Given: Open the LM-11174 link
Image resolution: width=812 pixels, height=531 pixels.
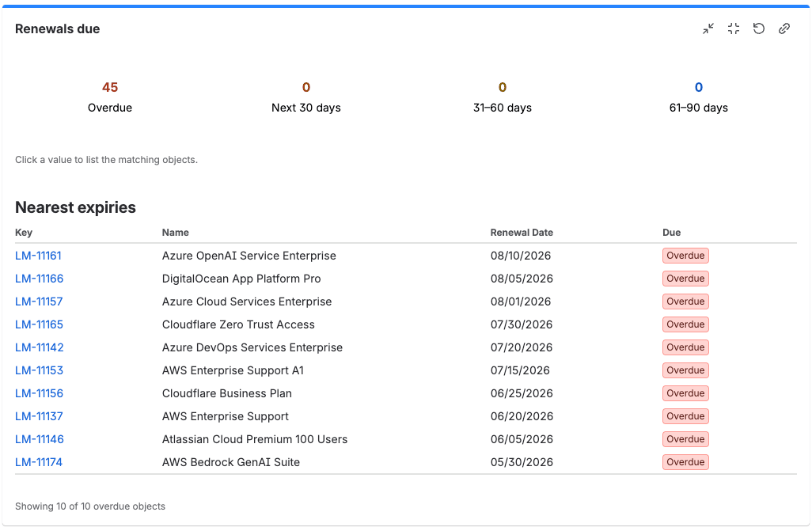Looking at the screenshot, I should tap(39, 462).
